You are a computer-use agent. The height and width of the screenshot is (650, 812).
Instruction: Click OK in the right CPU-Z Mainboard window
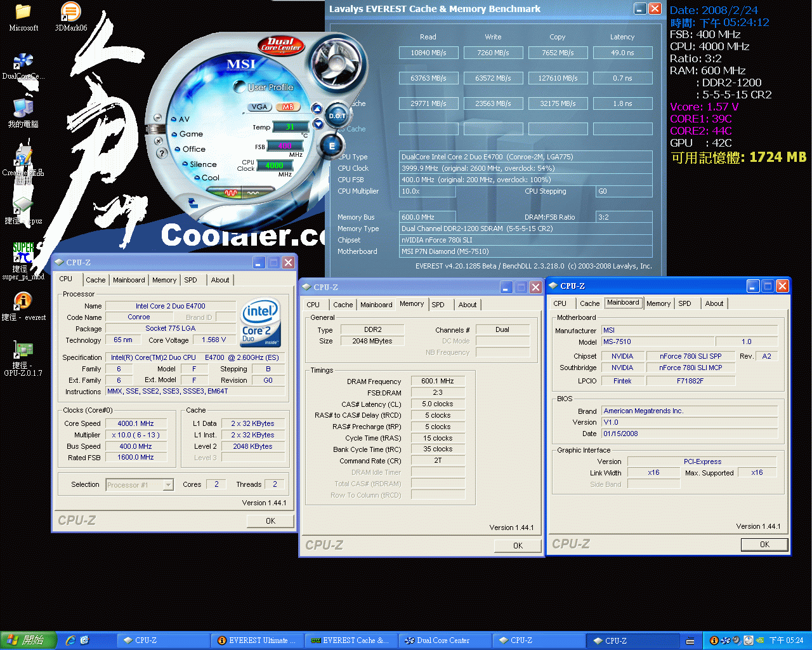[x=764, y=545]
